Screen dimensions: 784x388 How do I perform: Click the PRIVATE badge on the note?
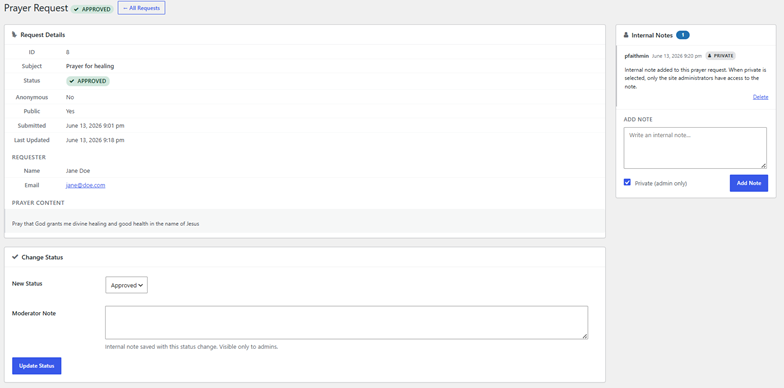point(720,56)
